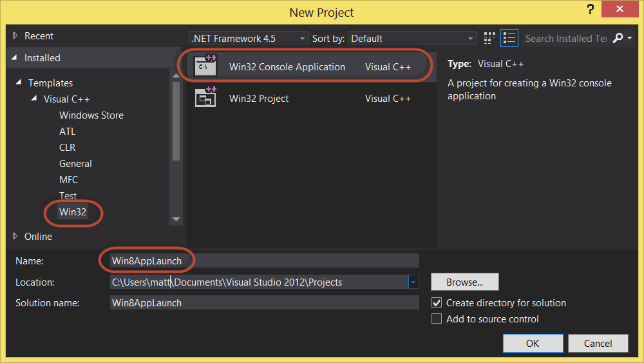Select the Win32 Console Application template icon
The width and height of the screenshot is (644, 363).
coord(205,66)
